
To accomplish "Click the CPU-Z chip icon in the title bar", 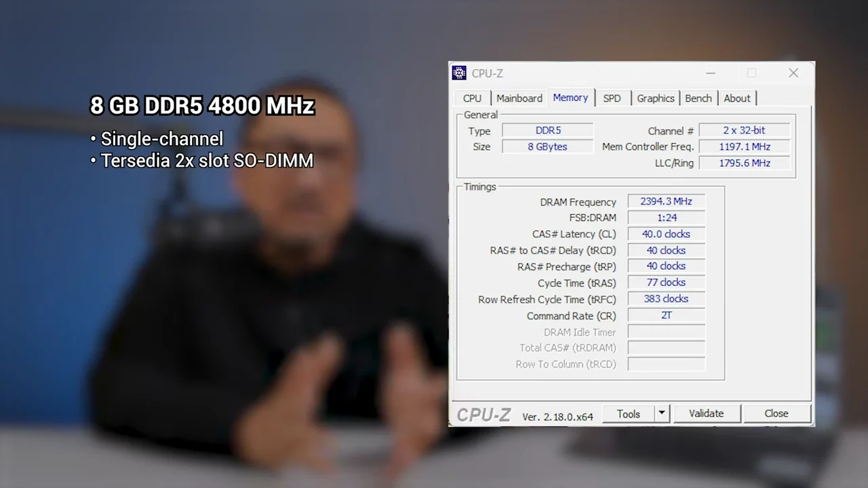I will (x=459, y=73).
